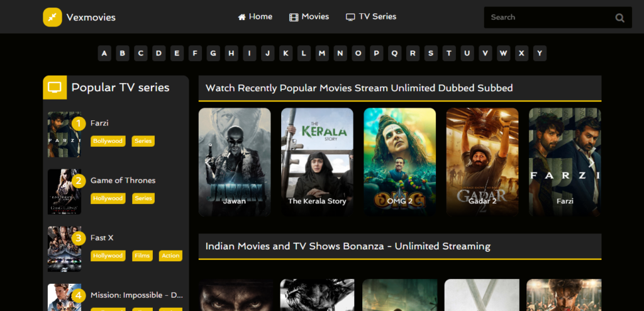This screenshot has width=644, height=311.
Task: Filter titles by letter S
Action: pos(431,54)
